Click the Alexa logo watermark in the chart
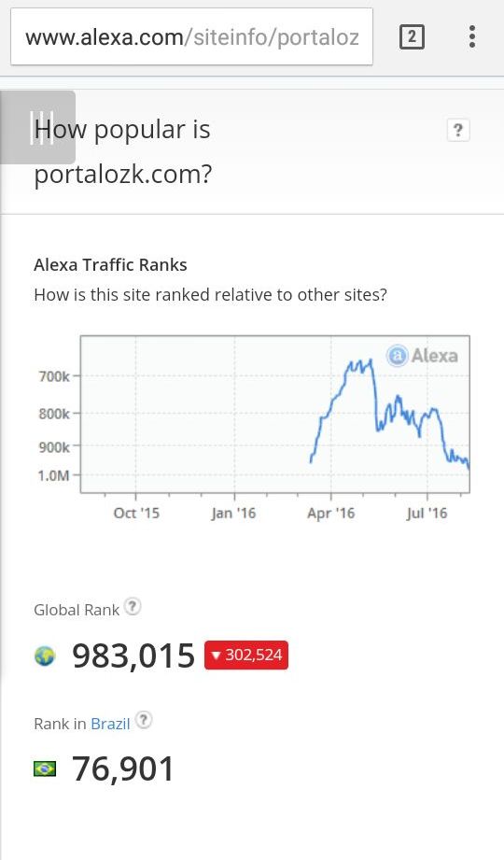 click(422, 356)
